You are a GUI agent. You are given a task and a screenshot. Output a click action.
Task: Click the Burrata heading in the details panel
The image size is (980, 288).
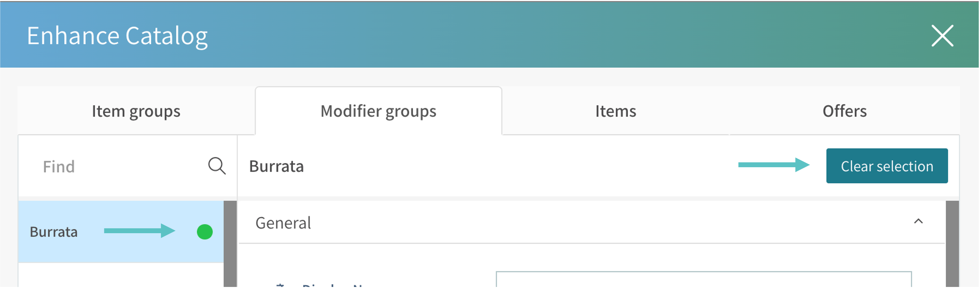277,167
